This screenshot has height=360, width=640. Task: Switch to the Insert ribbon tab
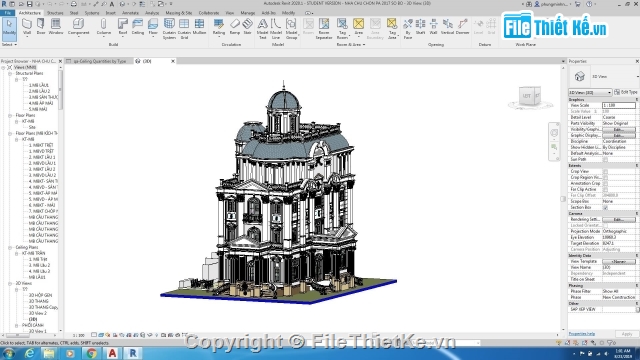(111, 13)
